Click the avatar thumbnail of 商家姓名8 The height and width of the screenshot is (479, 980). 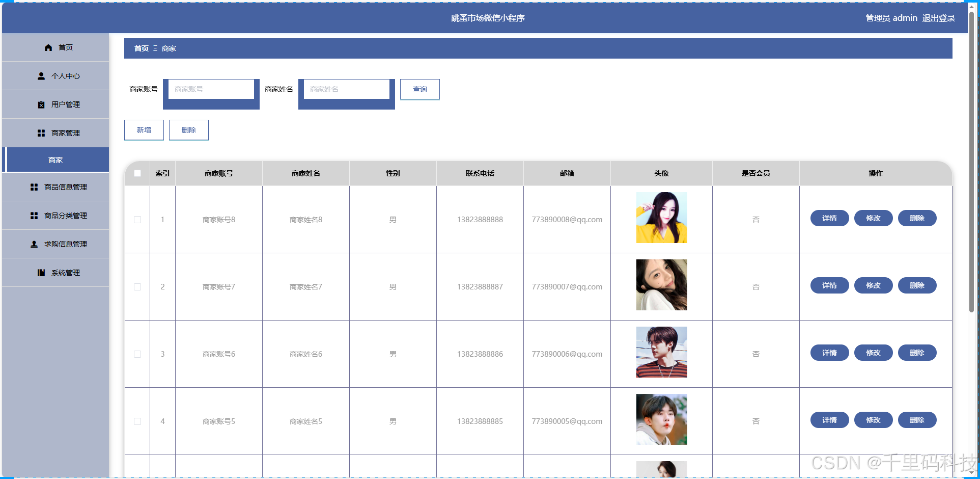(x=662, y=218)
